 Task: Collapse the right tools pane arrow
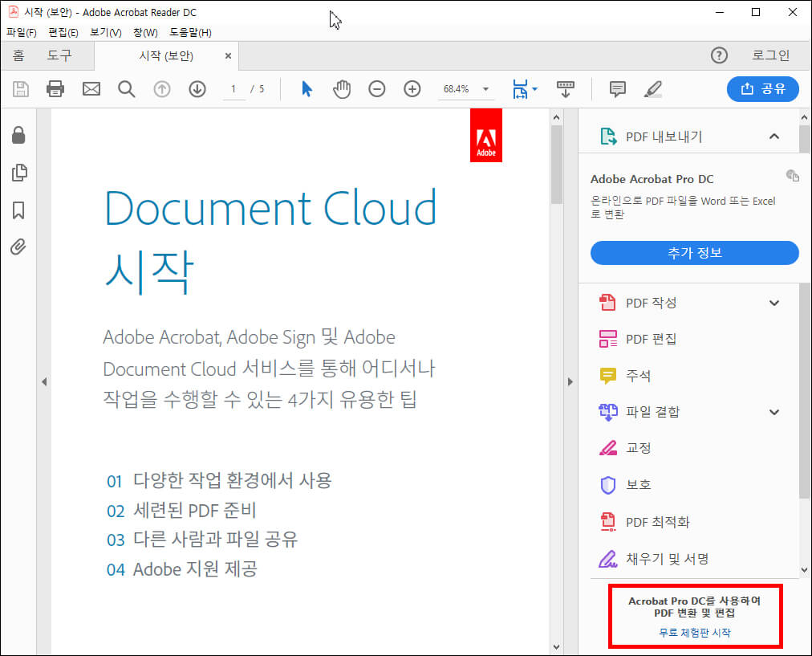click(570, 382)
